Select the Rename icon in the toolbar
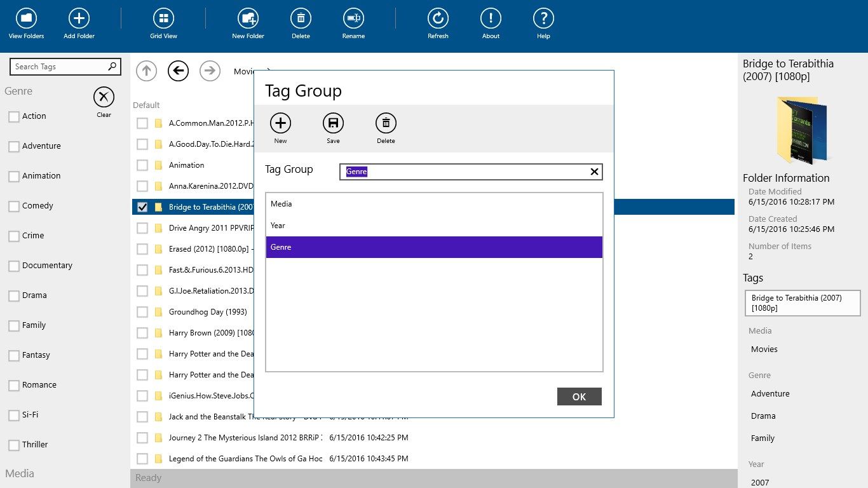 pyautogui.click(x=353, y=19)
